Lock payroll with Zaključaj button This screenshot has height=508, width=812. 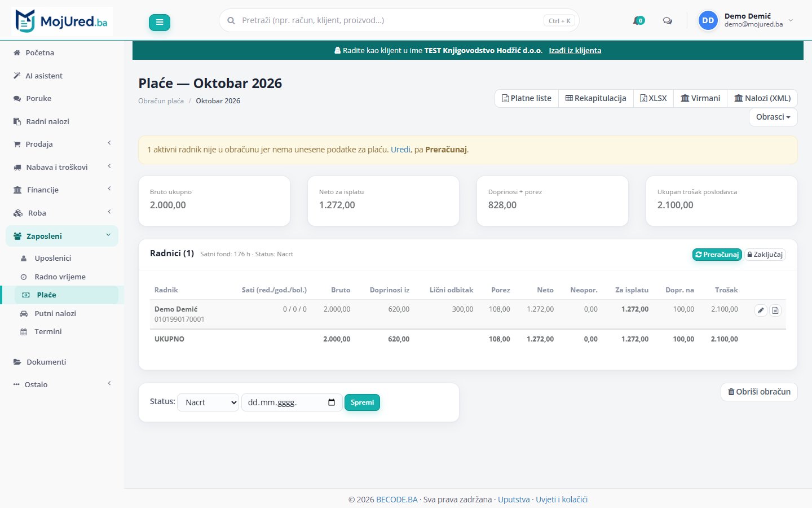coord(765,255)
